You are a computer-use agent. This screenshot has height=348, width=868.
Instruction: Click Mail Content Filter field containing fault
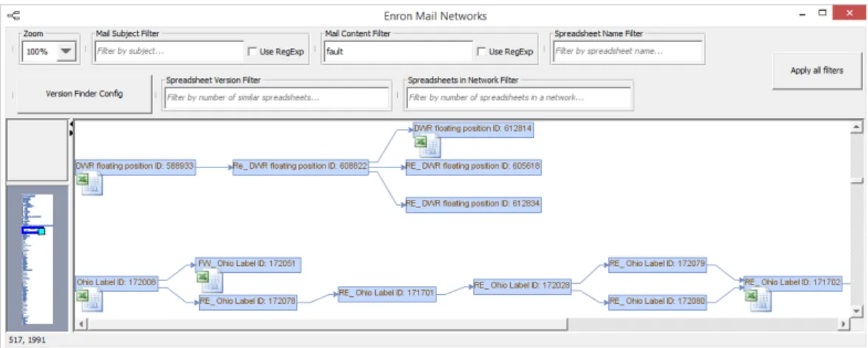click(x=398, y=52)
